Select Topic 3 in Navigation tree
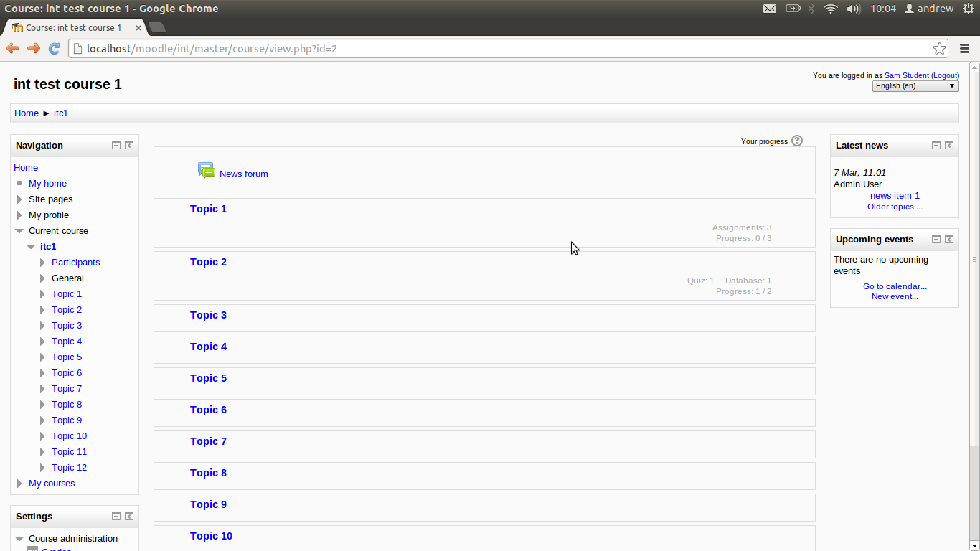 [x=67, y=326]
